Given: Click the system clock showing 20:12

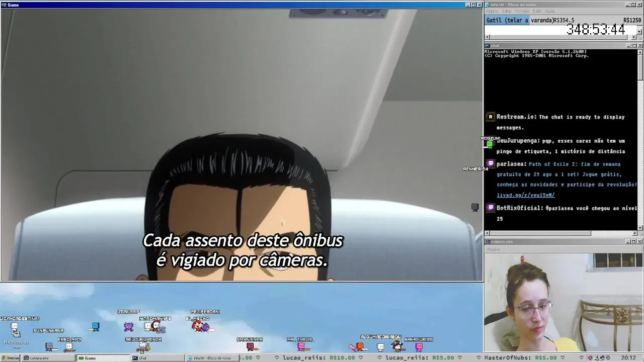Looking at the screenshot, I should point(628,358).
